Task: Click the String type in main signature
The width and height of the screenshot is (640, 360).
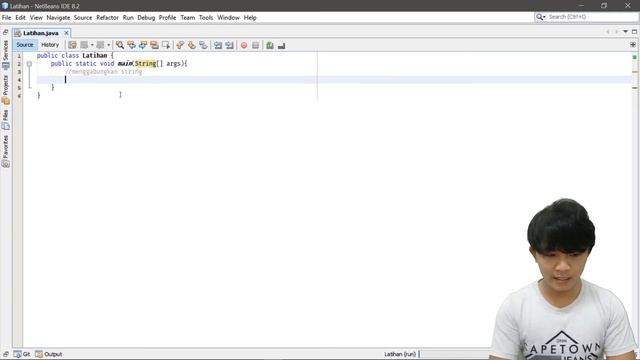Action: (146, 63)
